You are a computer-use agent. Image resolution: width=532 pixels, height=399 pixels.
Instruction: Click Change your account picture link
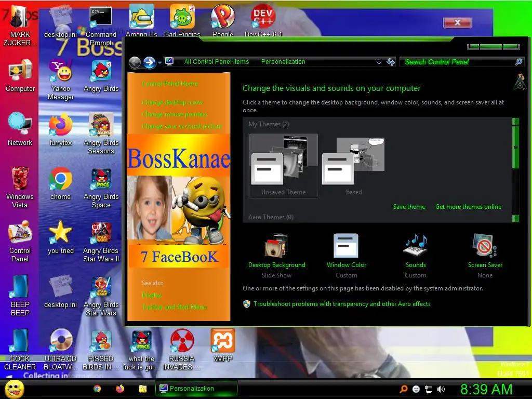182,126
